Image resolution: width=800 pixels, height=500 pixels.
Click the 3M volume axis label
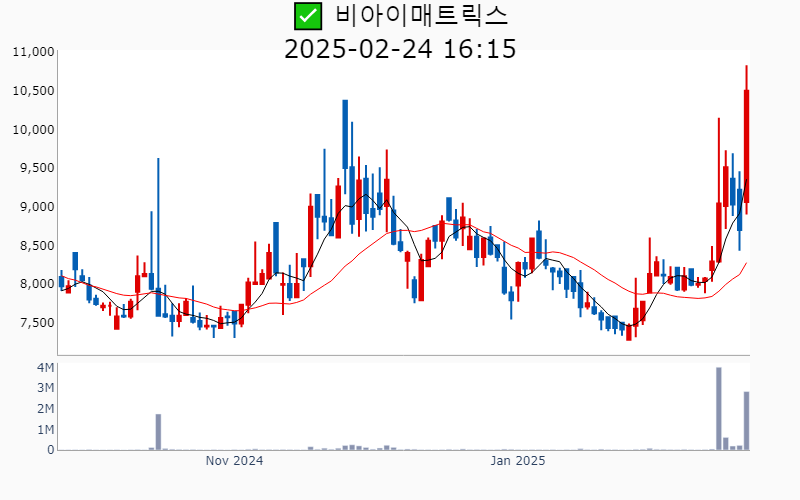coord(45,388)
